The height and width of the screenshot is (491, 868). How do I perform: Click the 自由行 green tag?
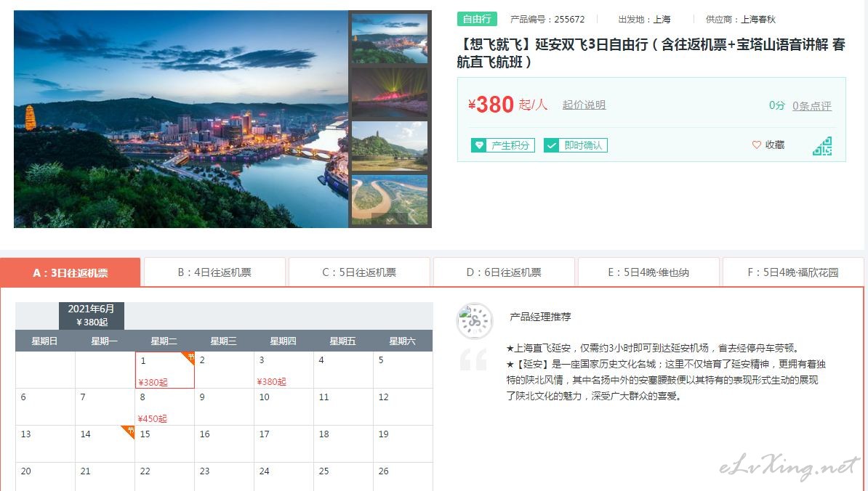coord(477,19)
